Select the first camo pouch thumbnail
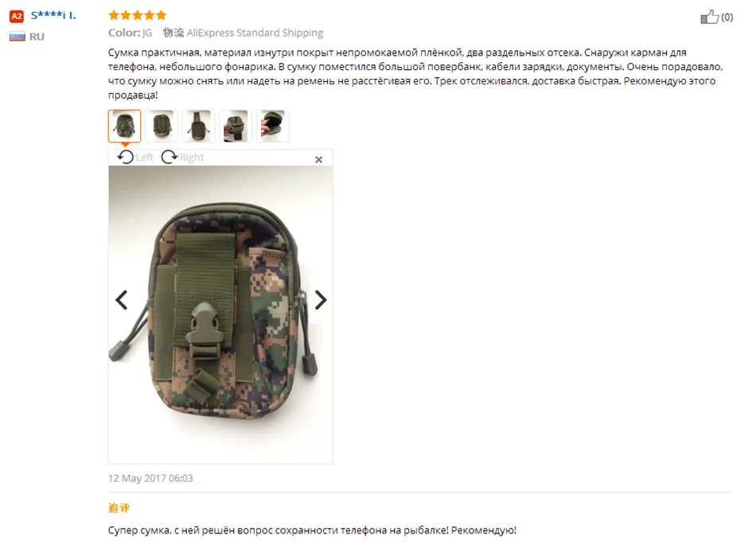The height and width of the screenshot is (555, 756). pyautogui.click(x=124, y=126)
